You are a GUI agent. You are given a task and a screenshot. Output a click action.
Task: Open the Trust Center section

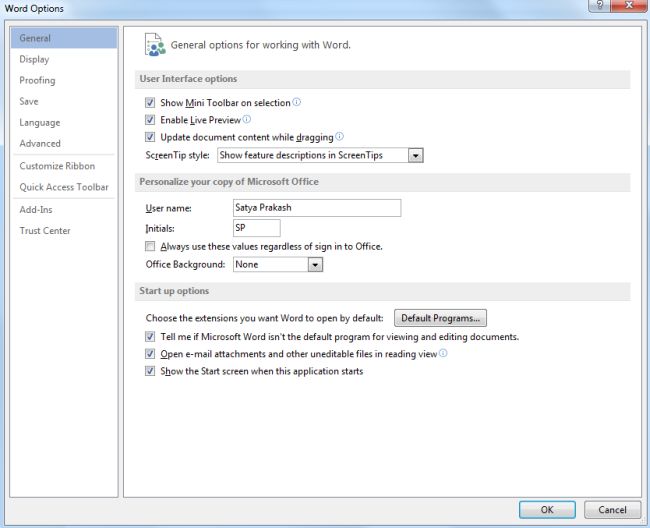tap(64, 231)
